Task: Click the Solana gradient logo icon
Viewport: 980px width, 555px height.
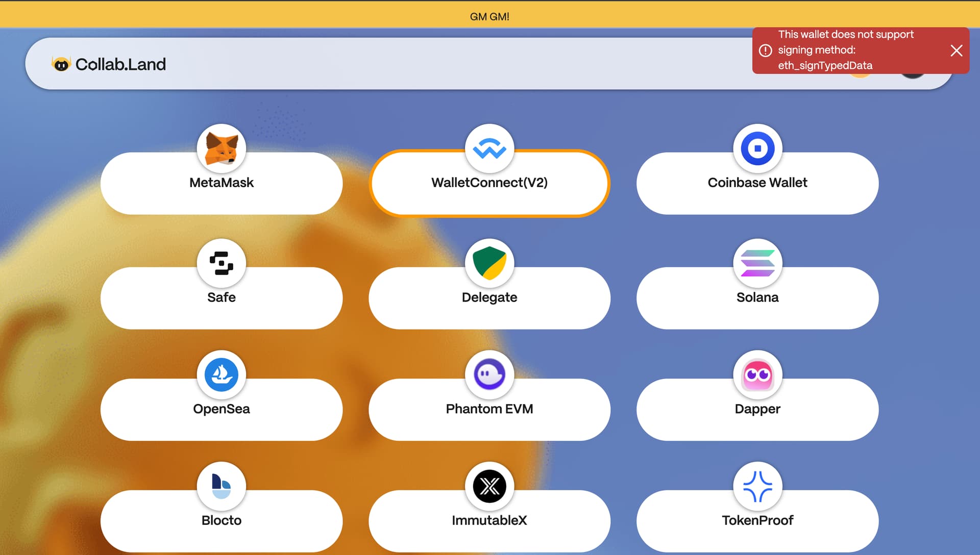Action: click(757, 263)
